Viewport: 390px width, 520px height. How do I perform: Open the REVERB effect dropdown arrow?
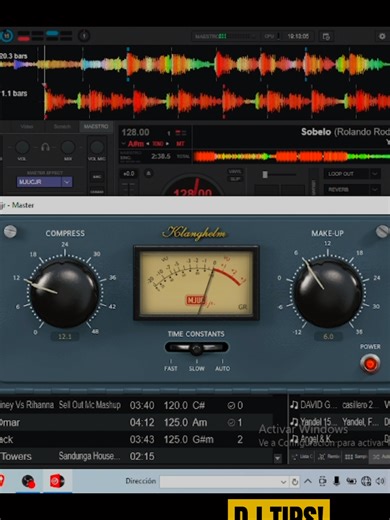click(x=375, y=189)
